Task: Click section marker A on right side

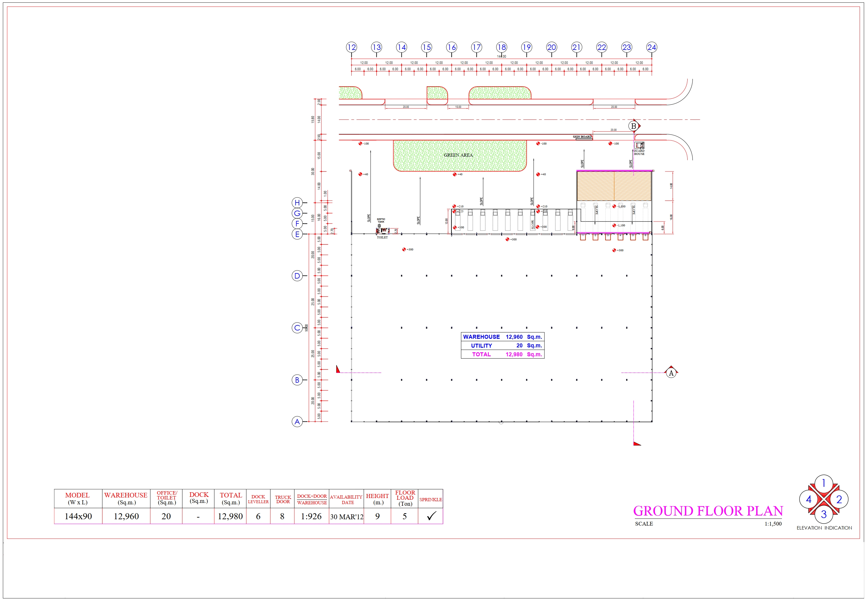Action: [x=671, y=373]
